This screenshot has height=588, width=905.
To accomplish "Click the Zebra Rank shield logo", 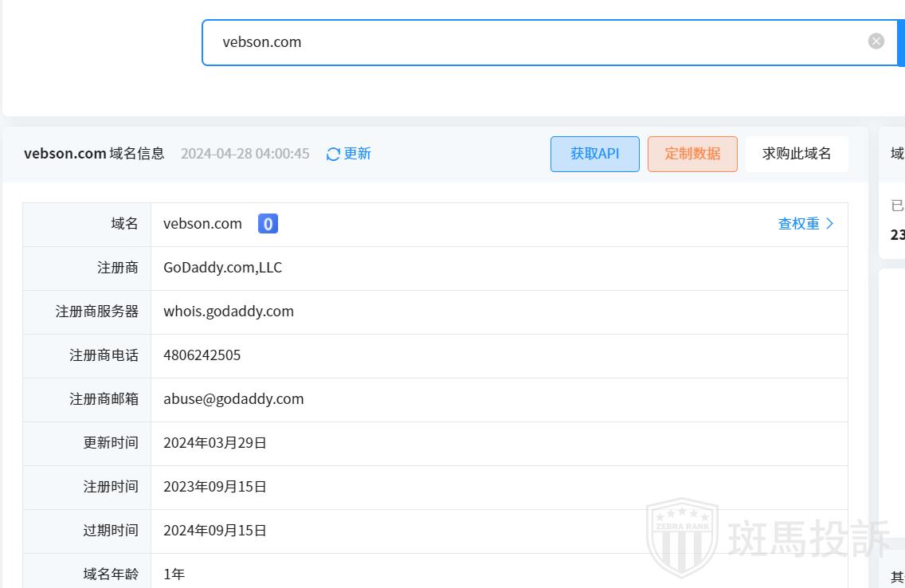I will coord(681,536).
